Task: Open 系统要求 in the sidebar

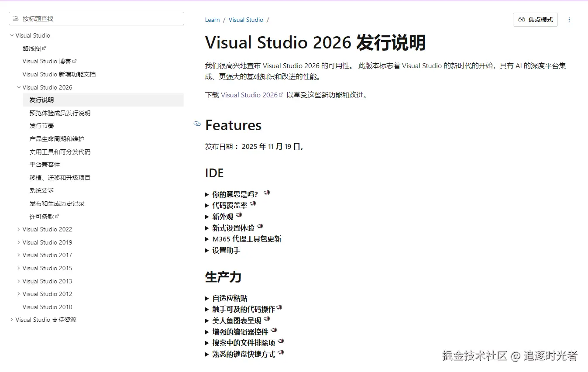Action: click(x=42, y=190)
